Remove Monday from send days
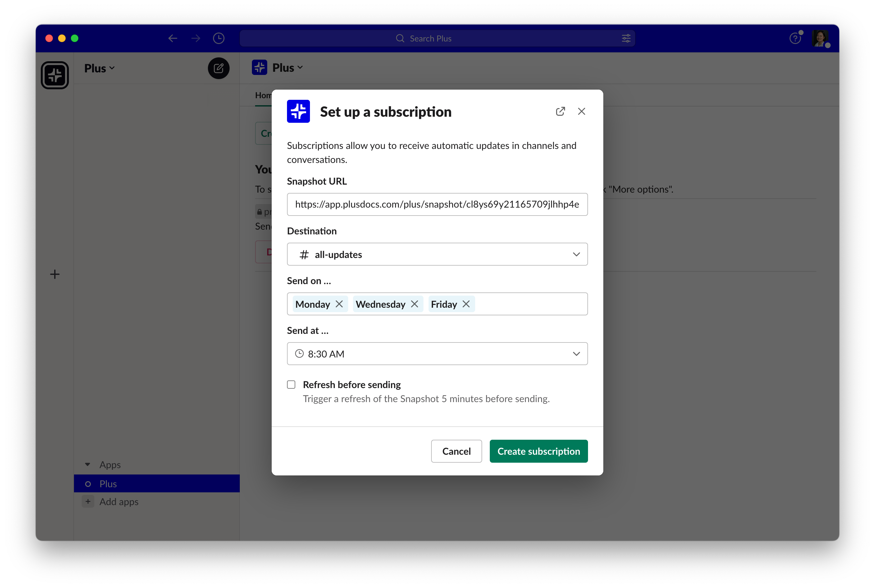The image size is (875, 588). (339, 304)
